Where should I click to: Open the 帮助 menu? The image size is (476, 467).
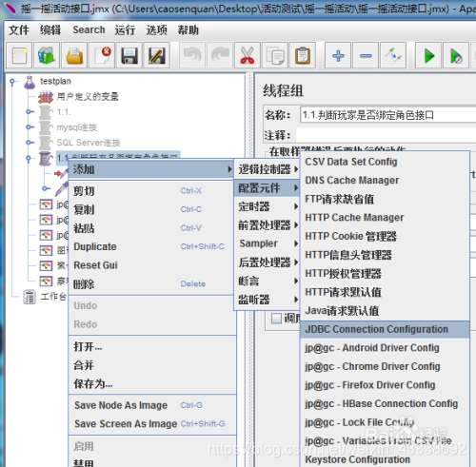(x=188, y=30)
